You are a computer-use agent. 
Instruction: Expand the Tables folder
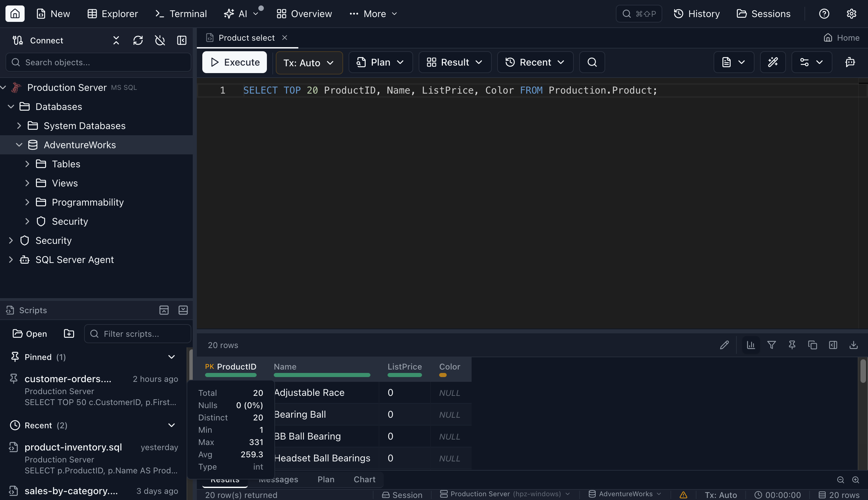[27, 164]
